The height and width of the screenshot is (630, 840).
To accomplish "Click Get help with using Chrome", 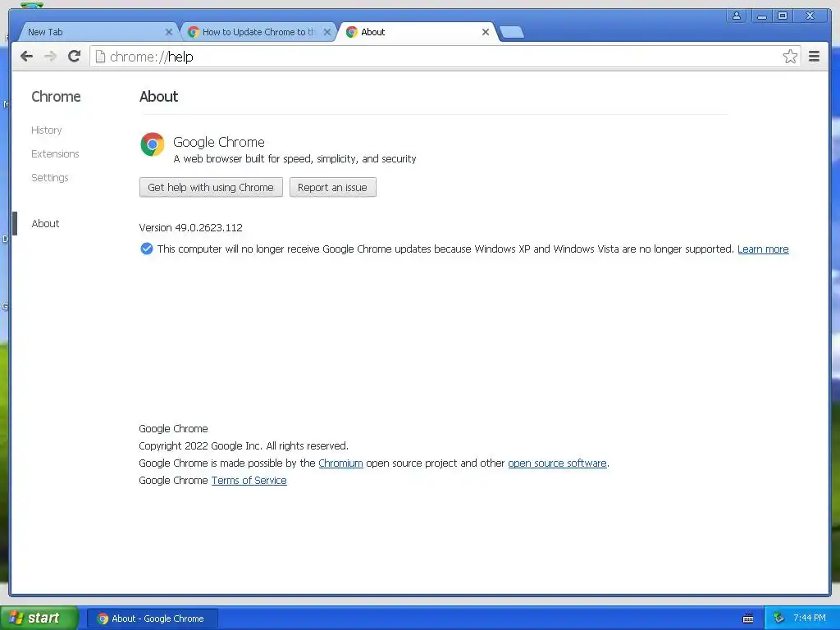I will click(211, 188).
